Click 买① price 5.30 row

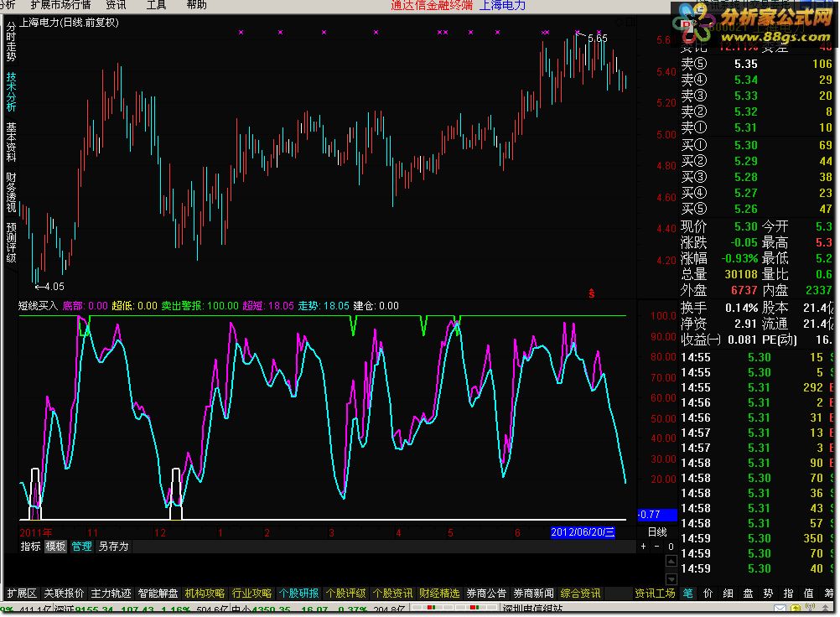756,145
